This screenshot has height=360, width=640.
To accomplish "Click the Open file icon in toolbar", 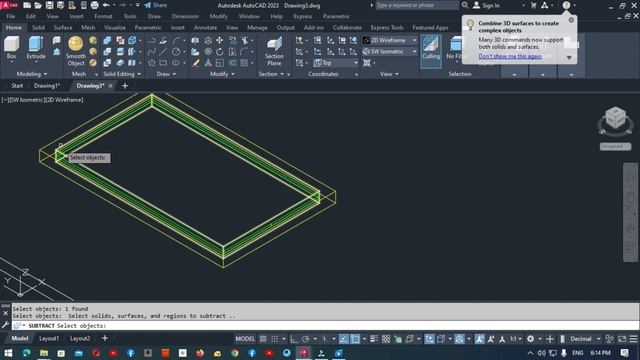I will (38, 5).
